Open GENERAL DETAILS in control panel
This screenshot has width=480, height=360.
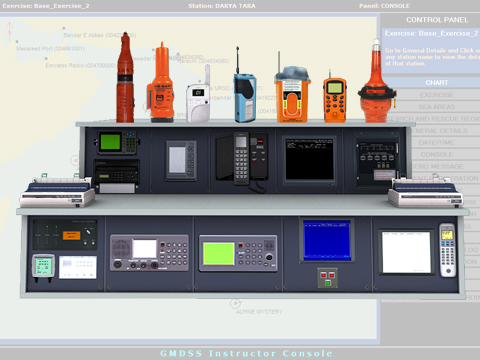pyautogui.click(x=440, y=131)
